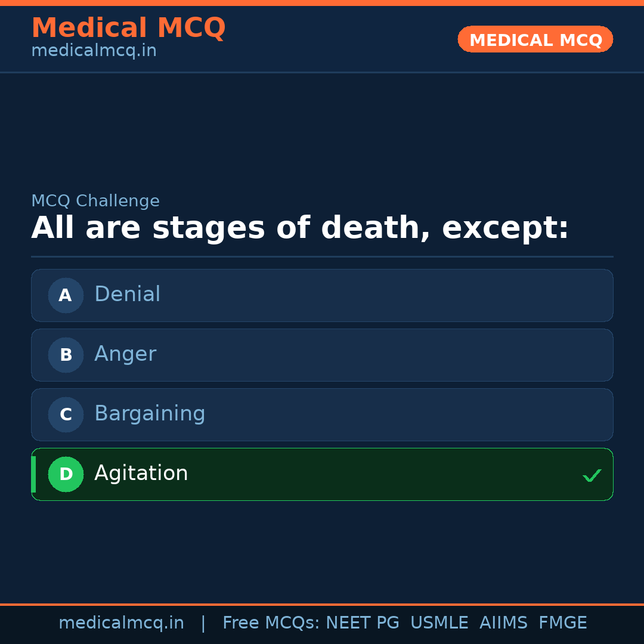Click the green checkmark on Agitation
Viewport: 644px width, 644px height.
(x=592, y=475)
